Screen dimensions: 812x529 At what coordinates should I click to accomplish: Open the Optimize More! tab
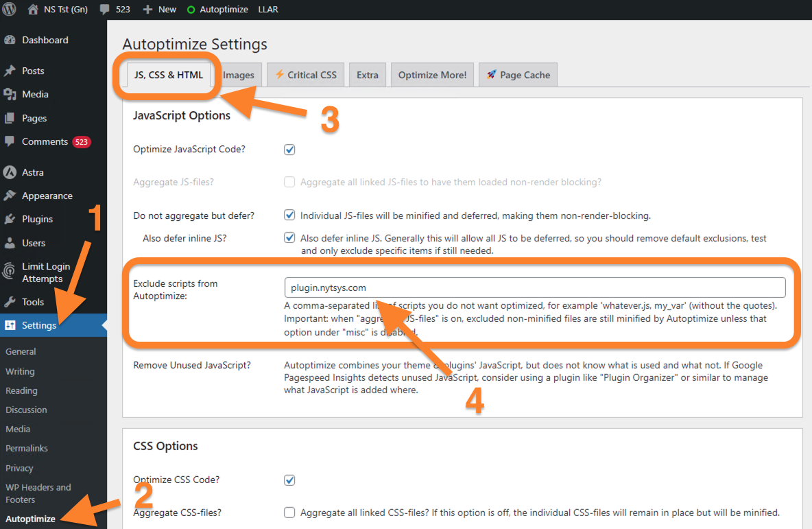(432, 75)
